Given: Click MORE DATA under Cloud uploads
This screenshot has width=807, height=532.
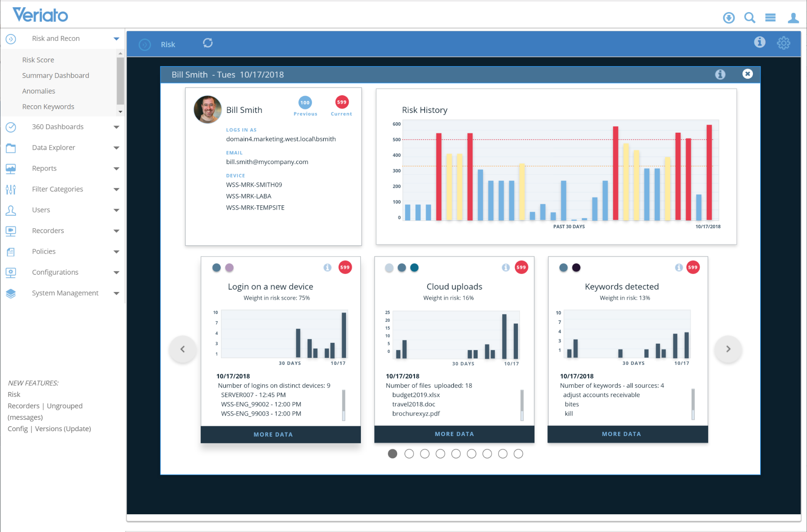Looking at the screenshot, I should click(x=454, y=434).
